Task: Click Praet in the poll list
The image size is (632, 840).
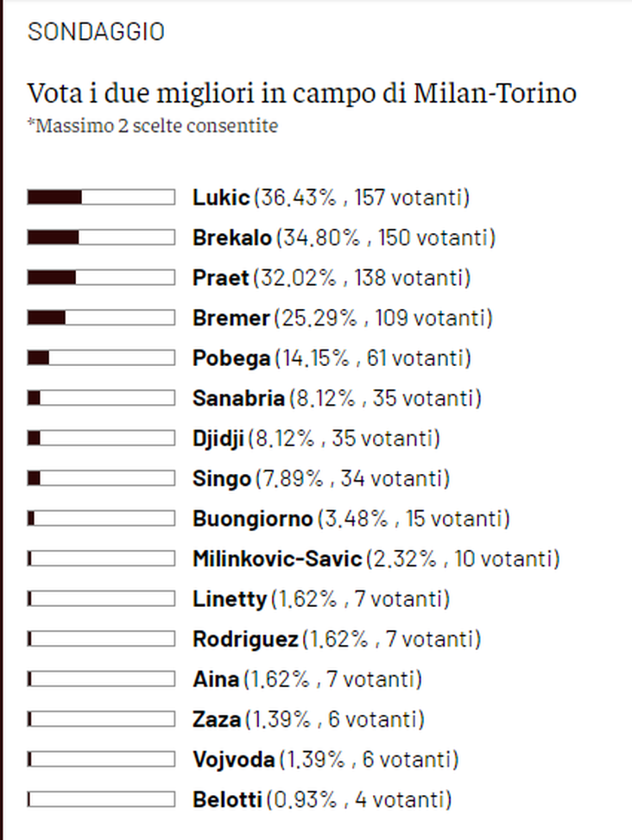Action: point(220,278)
